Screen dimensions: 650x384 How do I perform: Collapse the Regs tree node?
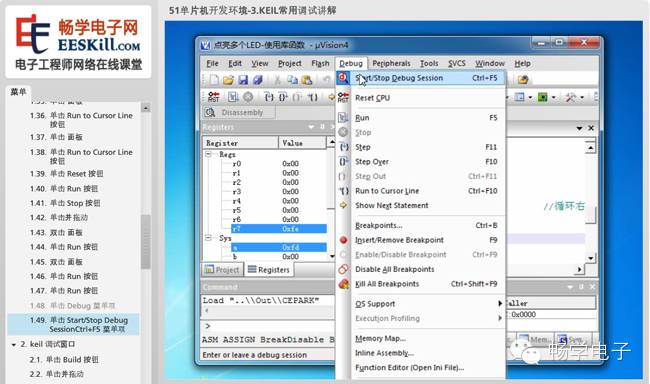pos(209,154)
